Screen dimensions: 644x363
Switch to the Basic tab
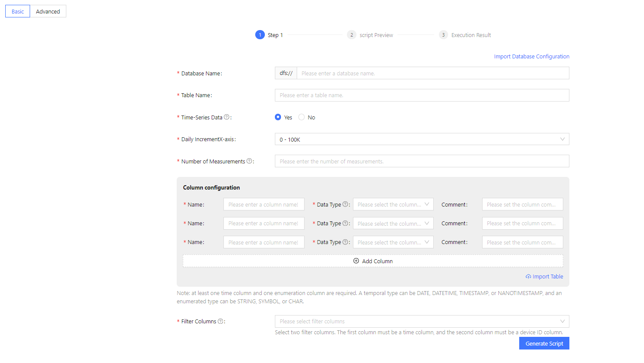18,11
